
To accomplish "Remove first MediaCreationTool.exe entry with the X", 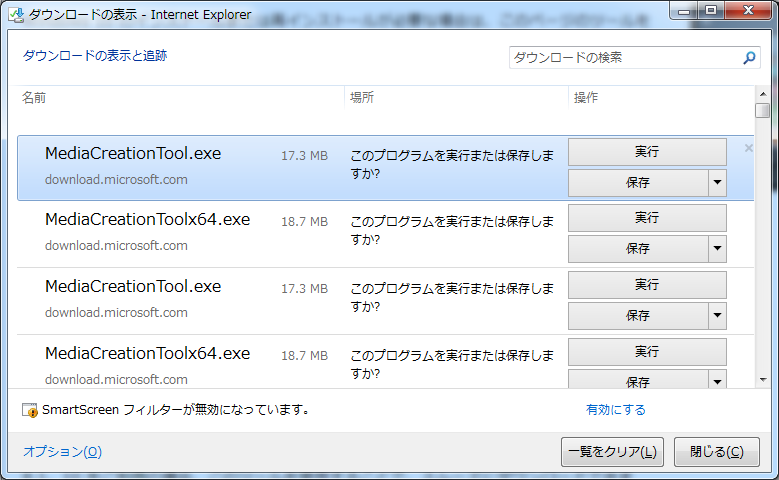I will coord(749,148).
